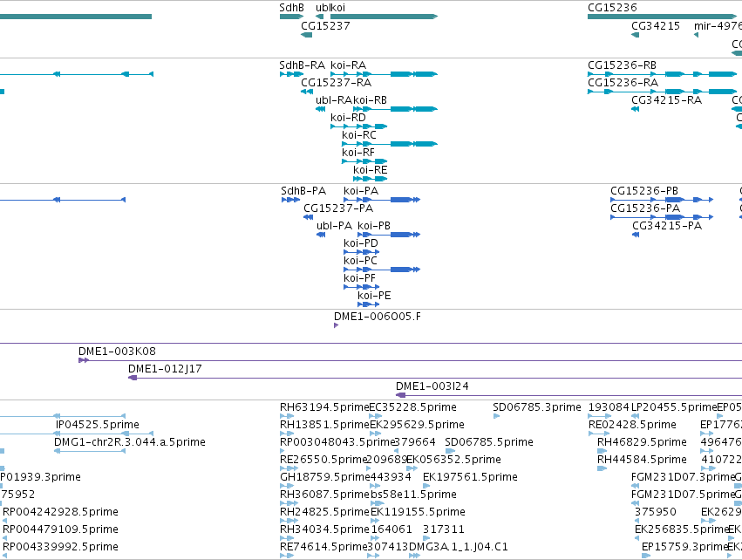Click the CG34215-RA transcript glyph
742x560 pixels.
635,109
